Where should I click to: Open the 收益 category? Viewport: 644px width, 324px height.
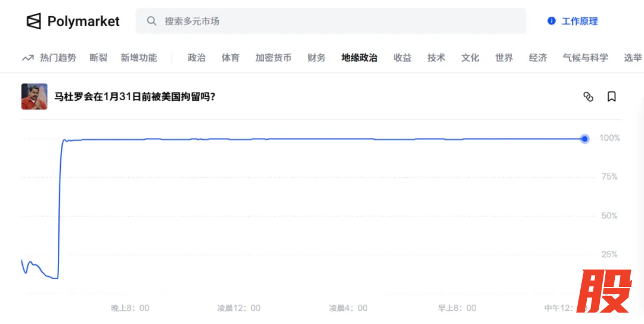[402, 58]
